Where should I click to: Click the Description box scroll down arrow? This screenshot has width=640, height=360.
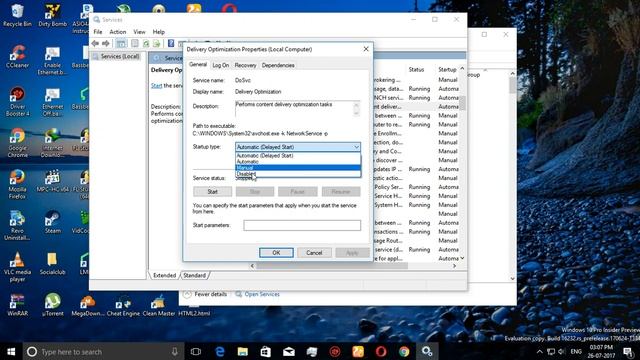tap(356, 113)
